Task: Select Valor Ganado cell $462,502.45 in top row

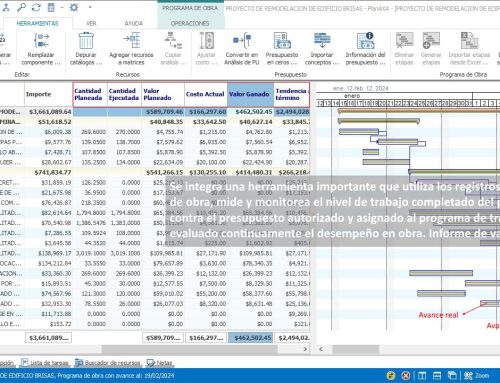Action: tap(250, 112)
